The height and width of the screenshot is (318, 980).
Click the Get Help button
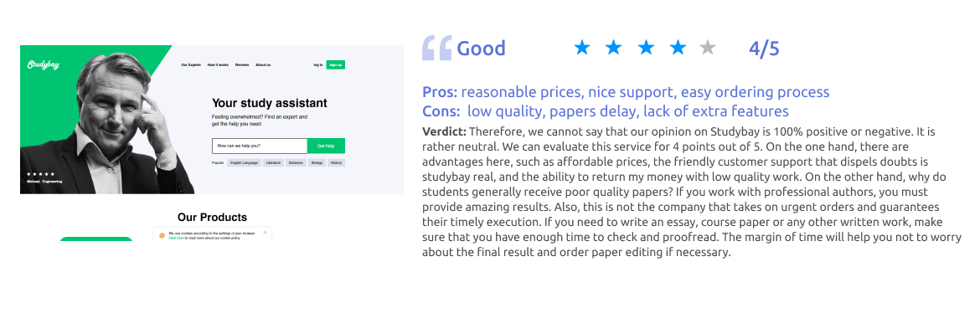tap(326, 146)
